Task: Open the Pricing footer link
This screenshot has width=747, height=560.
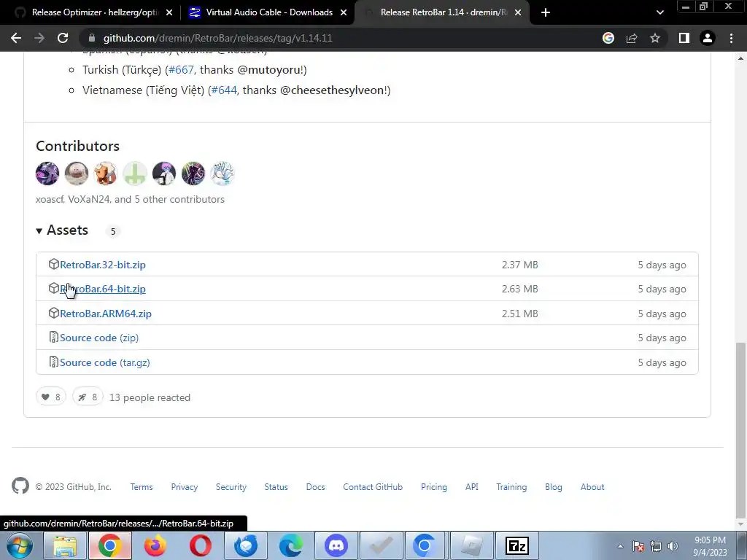Action: 434,487
